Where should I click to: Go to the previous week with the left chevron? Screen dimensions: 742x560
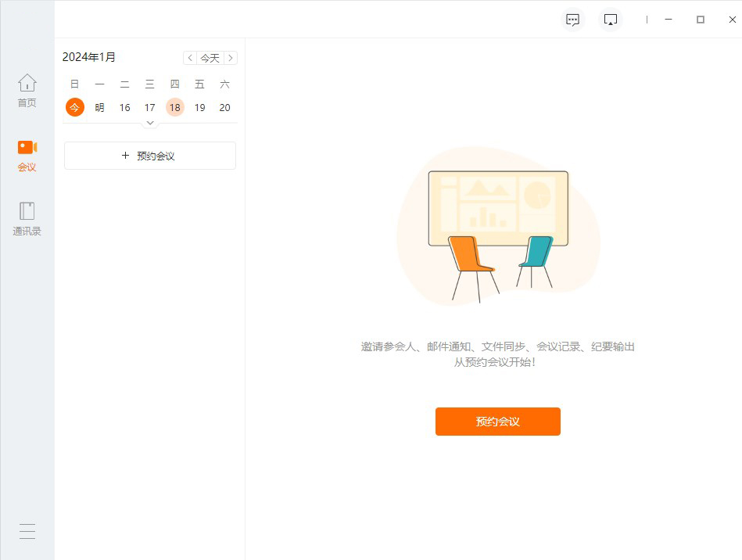(x=190, y=57)
